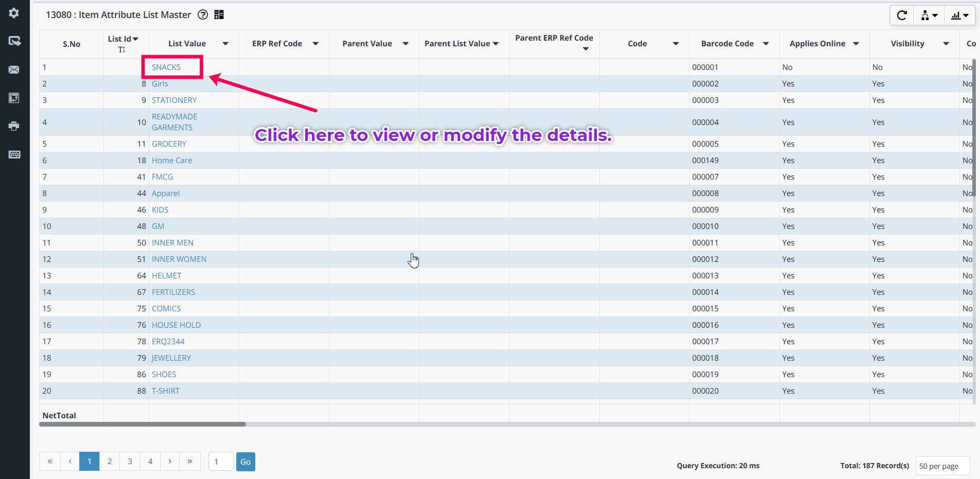The image size is (980, 479).
Task: Focus the page number input field
Action: [x=221, y=462]
